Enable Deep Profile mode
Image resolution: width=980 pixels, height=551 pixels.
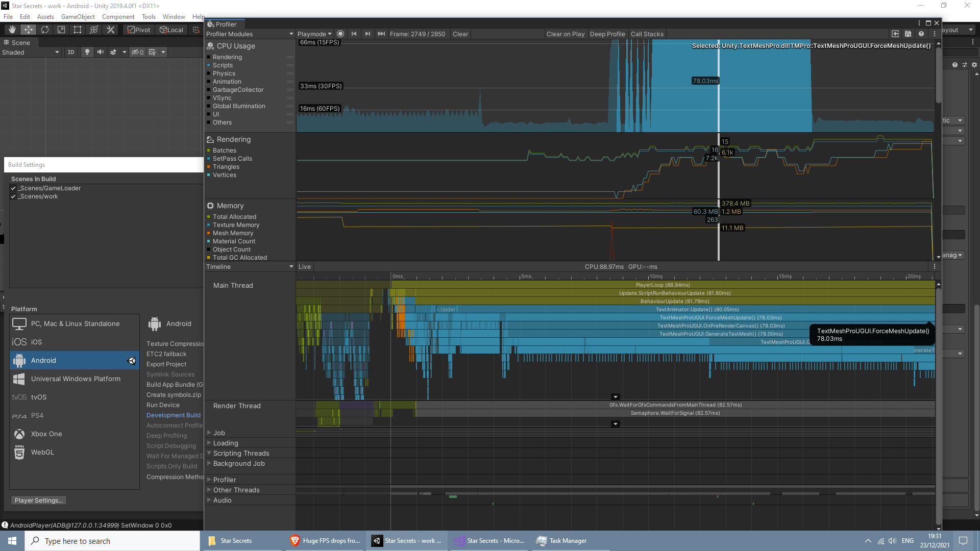tap(607, 34)
